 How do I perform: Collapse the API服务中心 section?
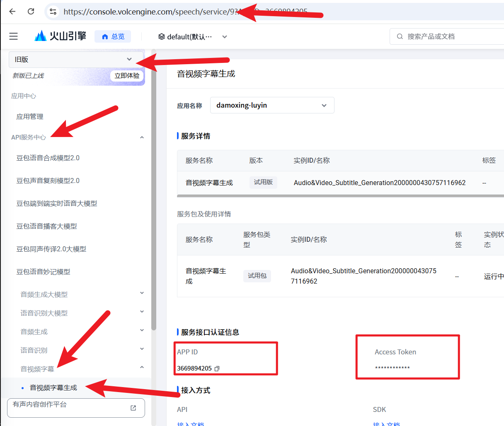[142, 137]
